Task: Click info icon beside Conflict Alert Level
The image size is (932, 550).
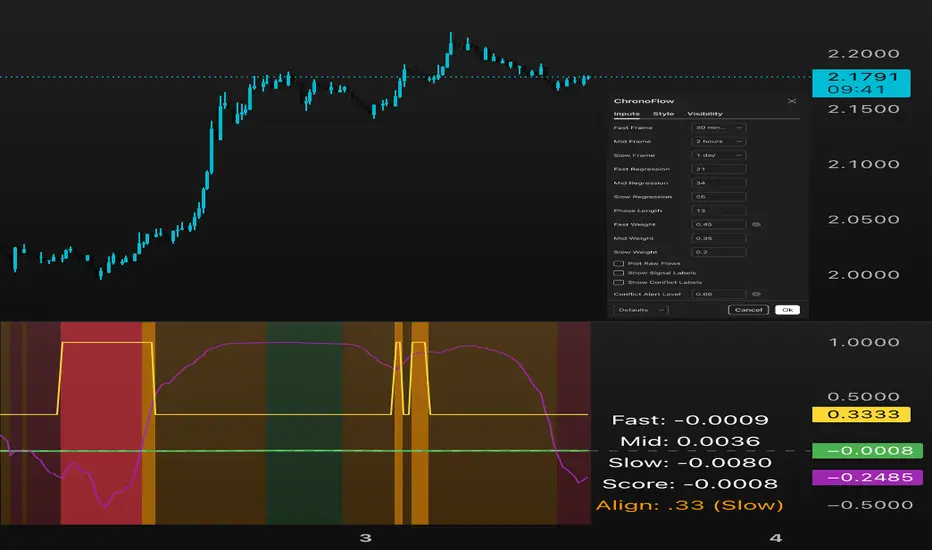Action: tap(755, 295)
